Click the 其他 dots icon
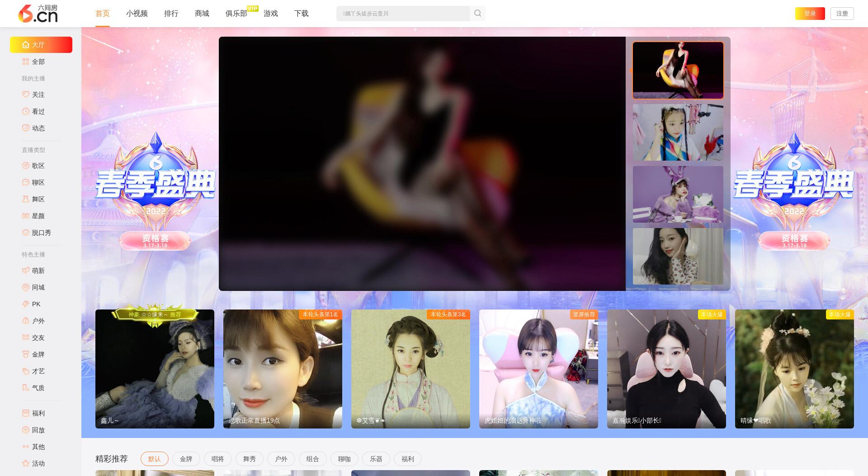This screenshot has height=476, width=868. [x=26, y=447]
